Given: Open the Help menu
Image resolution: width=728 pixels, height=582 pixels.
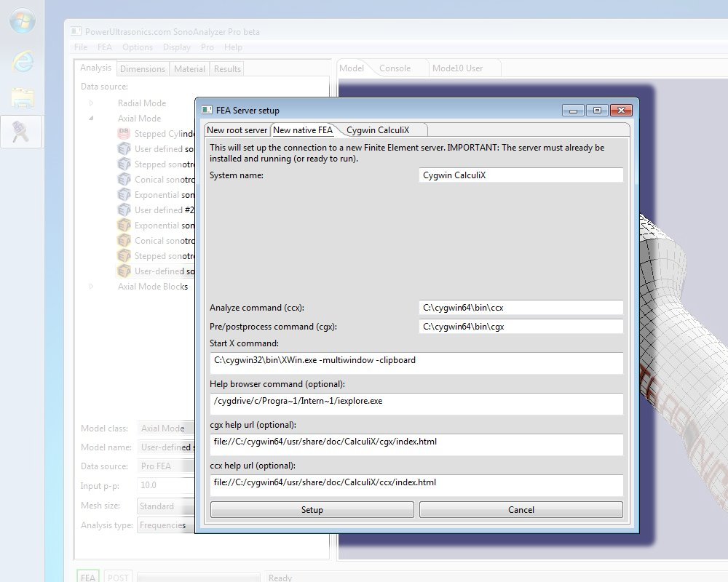Looking at the screenshot, I should pos(233,47).
